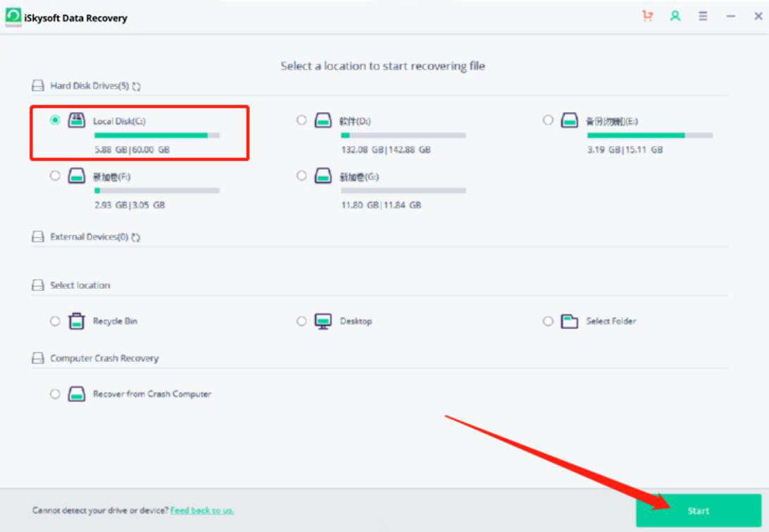Click the Select Folder label
The image size is (769, 532).
click(611, 321)
